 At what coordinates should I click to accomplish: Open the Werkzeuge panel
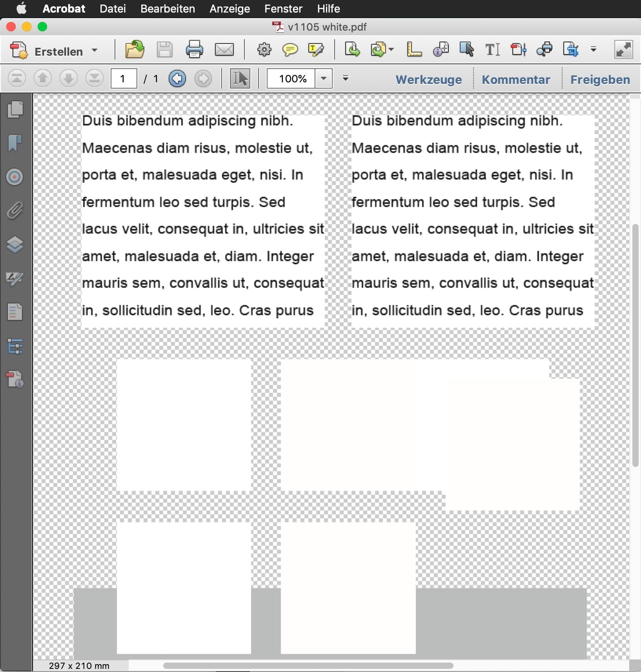coord(428,80)
